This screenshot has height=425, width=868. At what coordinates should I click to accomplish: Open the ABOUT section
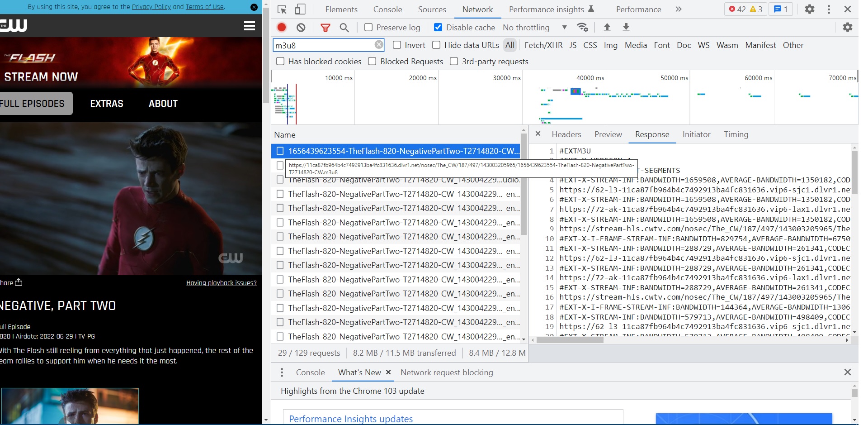[x=163, y=104]
